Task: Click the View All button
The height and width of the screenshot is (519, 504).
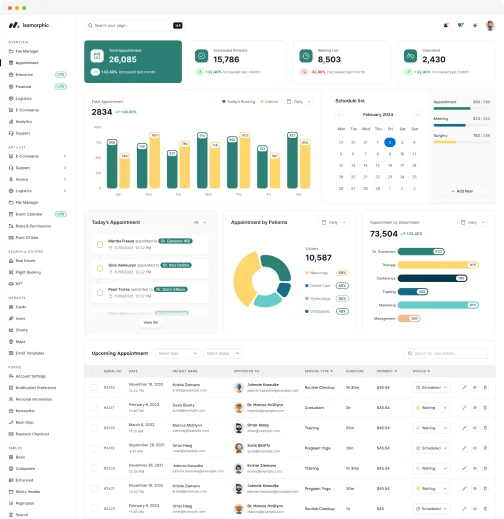Action: 150,322
